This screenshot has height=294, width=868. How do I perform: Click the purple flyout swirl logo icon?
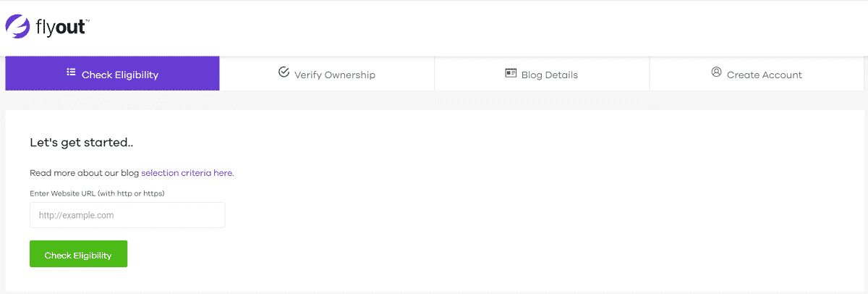[x=17, y=27]
